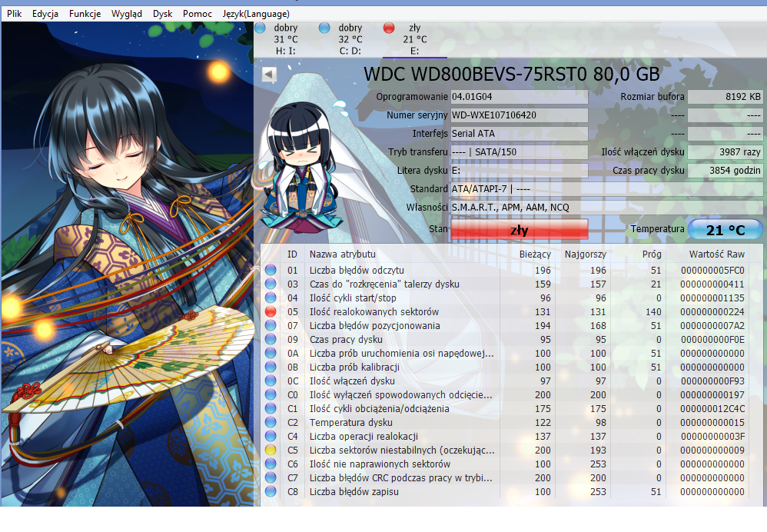Click status orb for attribute C4 row
The image size is (767, 532).
click(271, 436)
